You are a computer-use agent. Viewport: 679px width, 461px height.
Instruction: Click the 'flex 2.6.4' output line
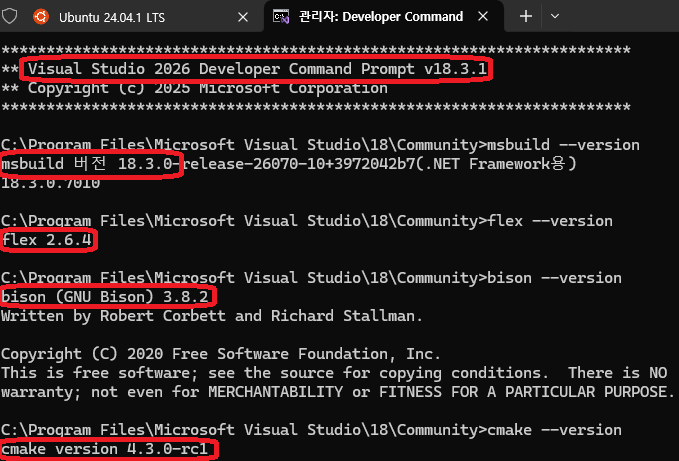click(47, 240)
